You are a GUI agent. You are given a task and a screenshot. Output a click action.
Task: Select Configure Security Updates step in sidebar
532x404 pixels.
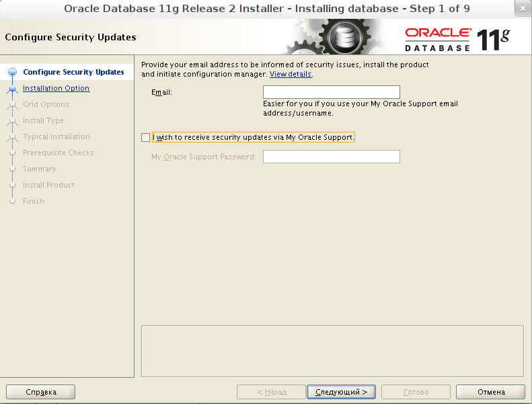pos(73,72)
